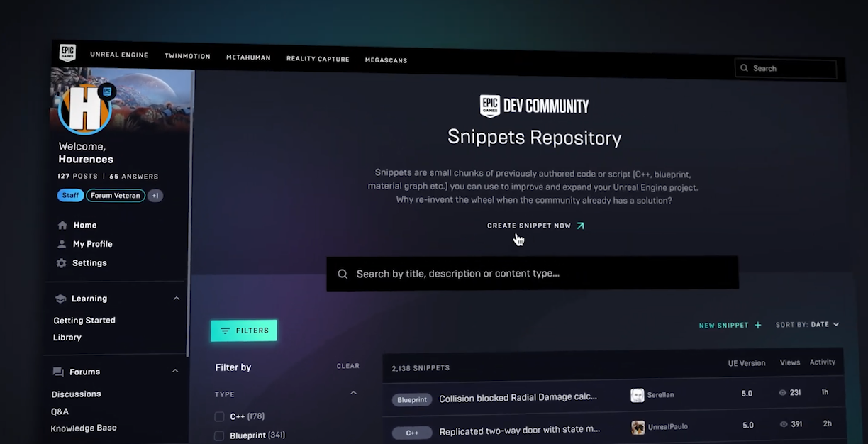Open the Reality Capture menu
This screenshot has height=444, width=868.
(318, 59)
